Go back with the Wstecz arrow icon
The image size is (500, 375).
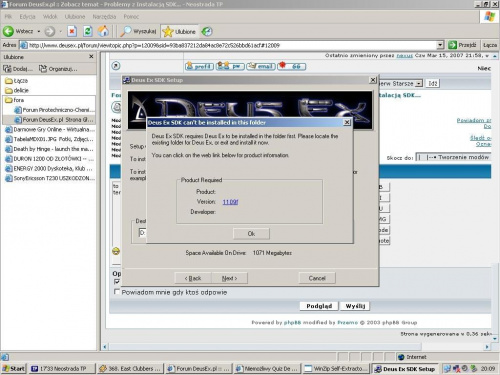[x=8, y=32]
